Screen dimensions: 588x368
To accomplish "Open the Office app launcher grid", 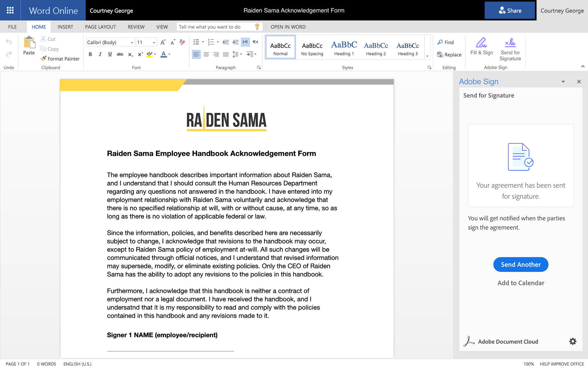I will pos(10,10).
